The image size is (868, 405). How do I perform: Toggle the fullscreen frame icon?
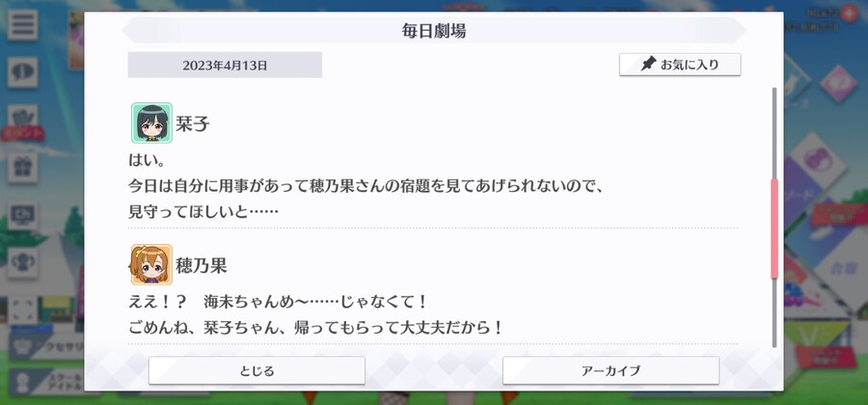23,310
